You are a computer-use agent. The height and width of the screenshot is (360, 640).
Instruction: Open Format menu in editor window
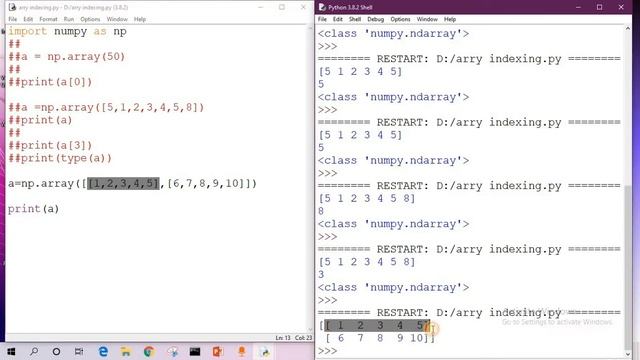pos(48,19)
